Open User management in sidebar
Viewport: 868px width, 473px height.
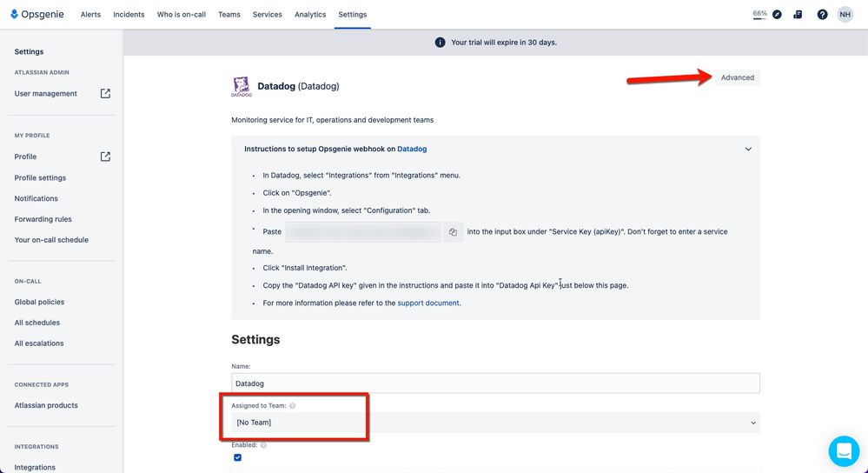46,94
